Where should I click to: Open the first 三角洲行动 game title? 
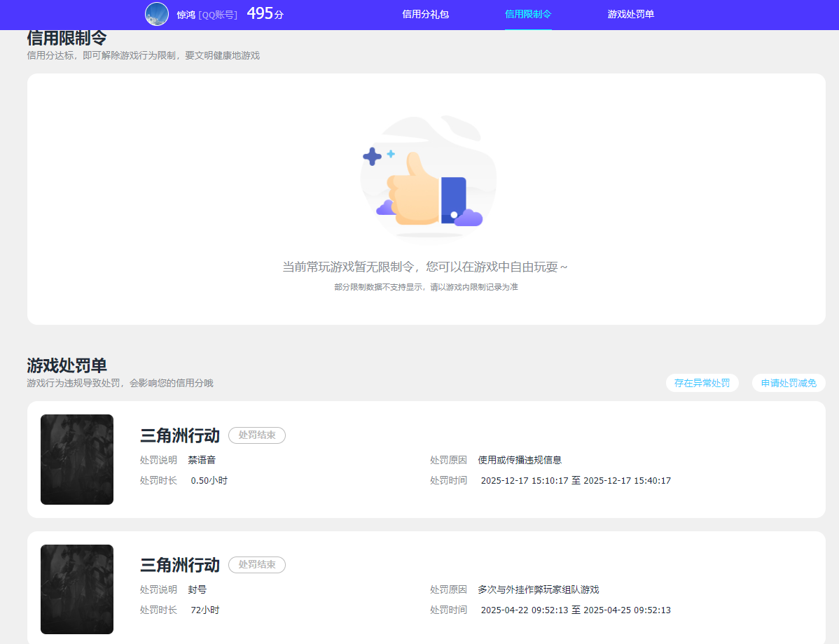click(x=179, y=435)
